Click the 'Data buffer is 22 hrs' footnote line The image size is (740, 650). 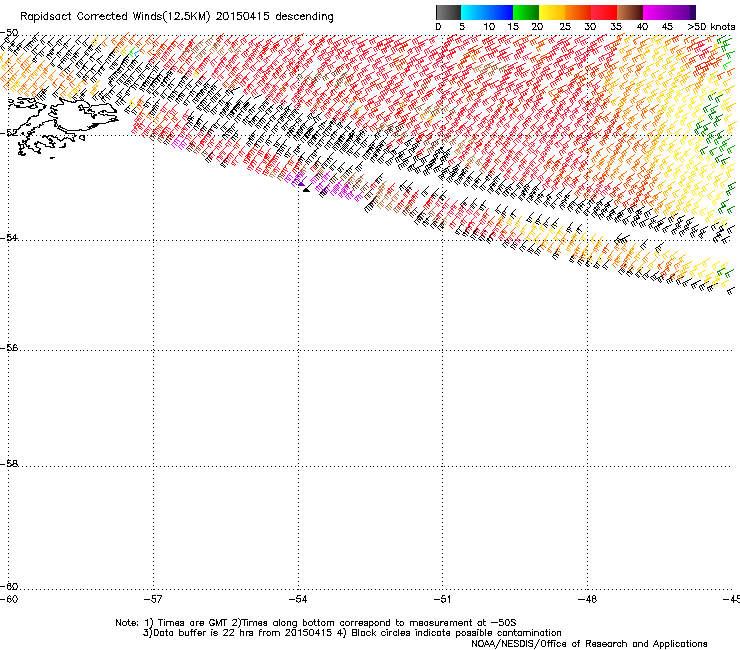(x=352, y=633)
